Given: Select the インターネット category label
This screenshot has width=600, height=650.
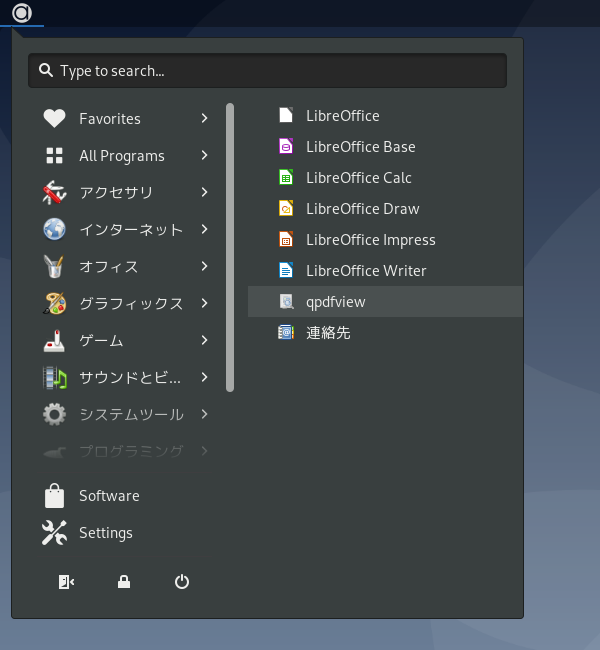Looking at the screenshot, I should pos(131,230).
